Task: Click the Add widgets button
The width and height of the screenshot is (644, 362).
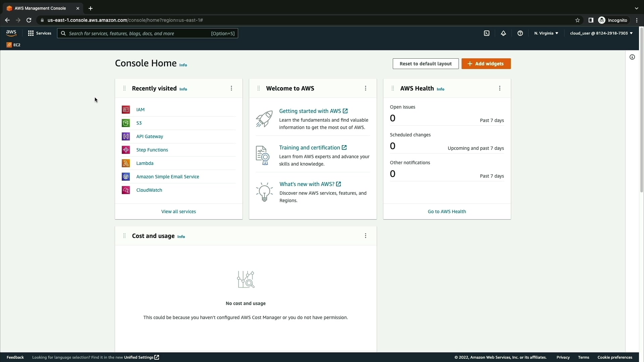Action: (x=486, y=64)
